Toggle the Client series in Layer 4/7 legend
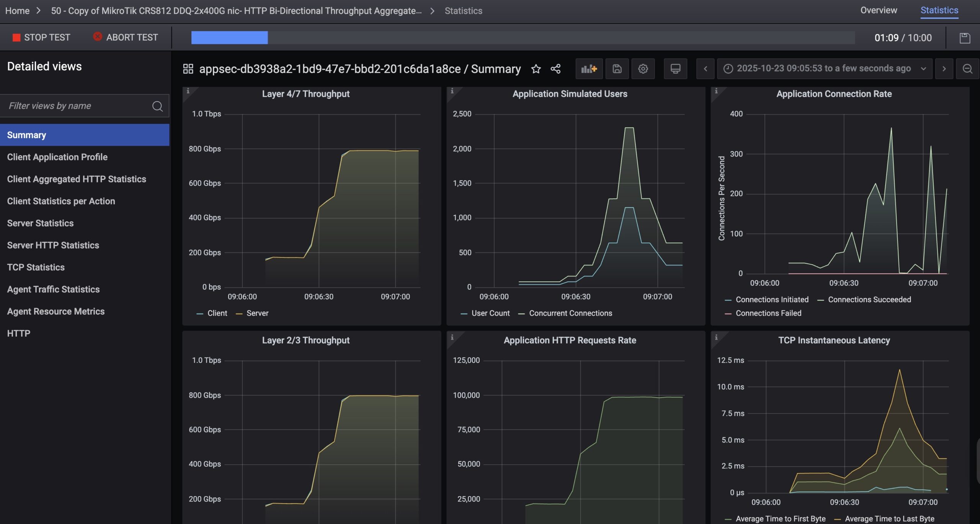The image size is (980, 524). pos(217,313)
